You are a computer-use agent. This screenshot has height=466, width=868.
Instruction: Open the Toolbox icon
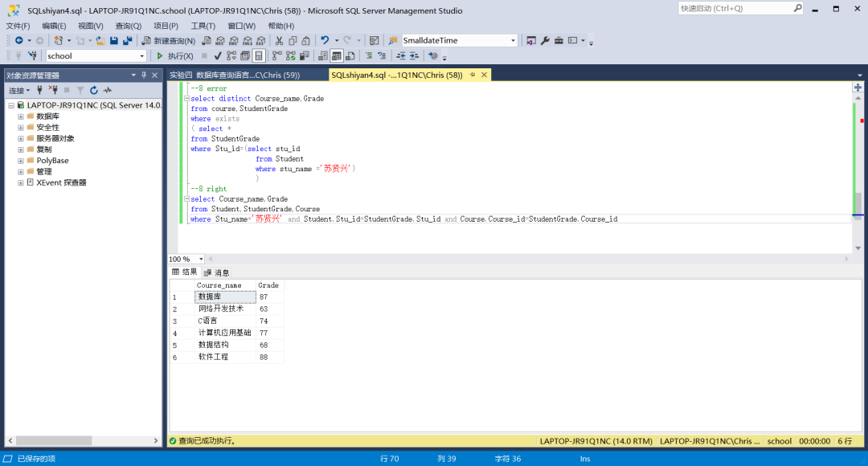[x=559, y=40]
